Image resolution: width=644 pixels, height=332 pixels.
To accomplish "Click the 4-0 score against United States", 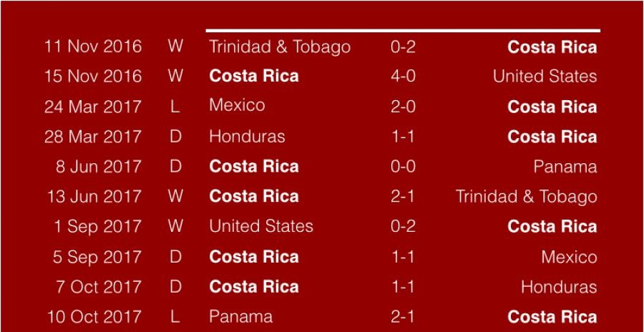I will coord(403,76).
